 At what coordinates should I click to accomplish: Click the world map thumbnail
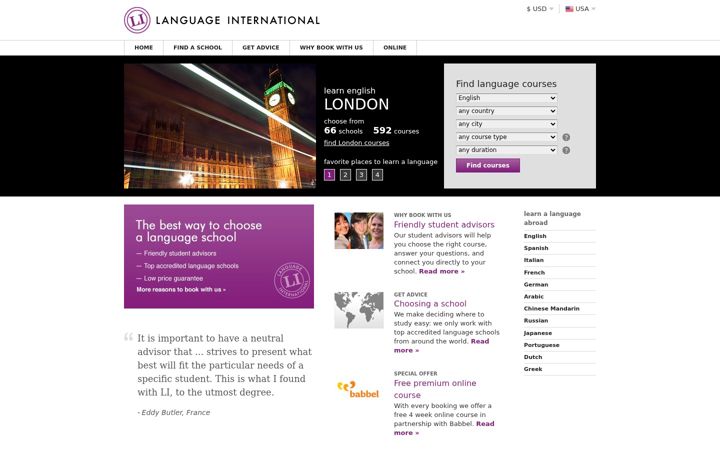coord(359,310)
